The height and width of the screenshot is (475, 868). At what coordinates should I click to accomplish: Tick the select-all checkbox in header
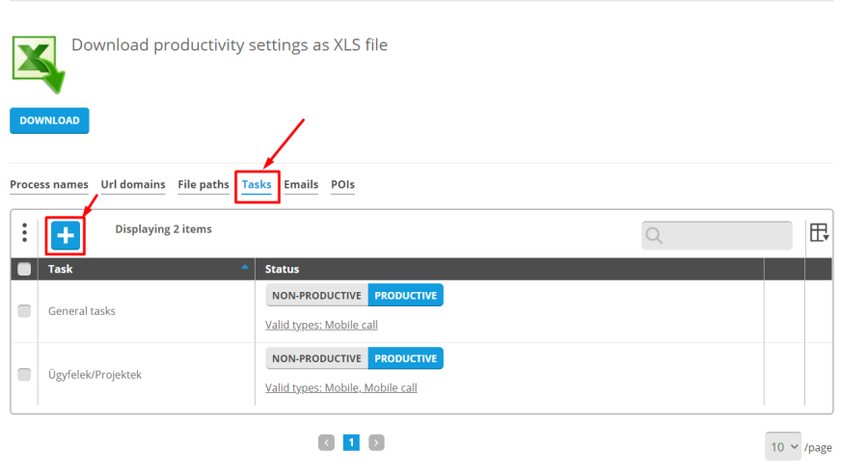(x=24, y=270)
